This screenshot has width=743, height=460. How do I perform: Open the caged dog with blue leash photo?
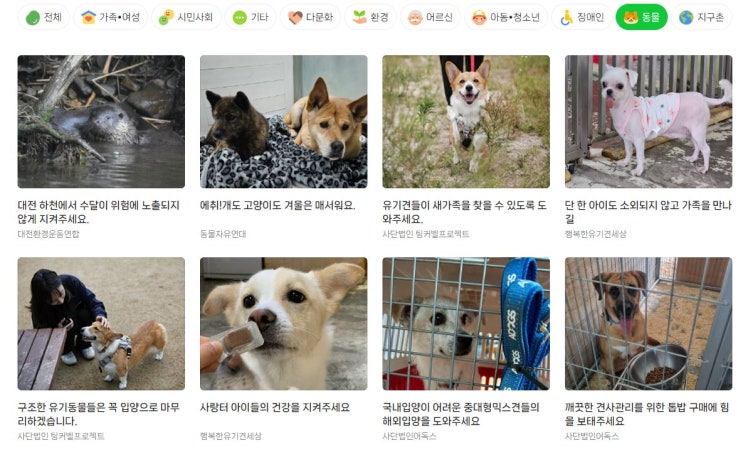point(466,324)
